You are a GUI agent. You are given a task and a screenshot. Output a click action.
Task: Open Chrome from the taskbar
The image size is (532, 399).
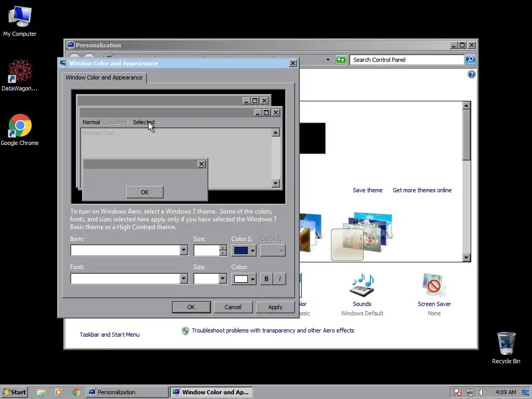tap(76, 393)
